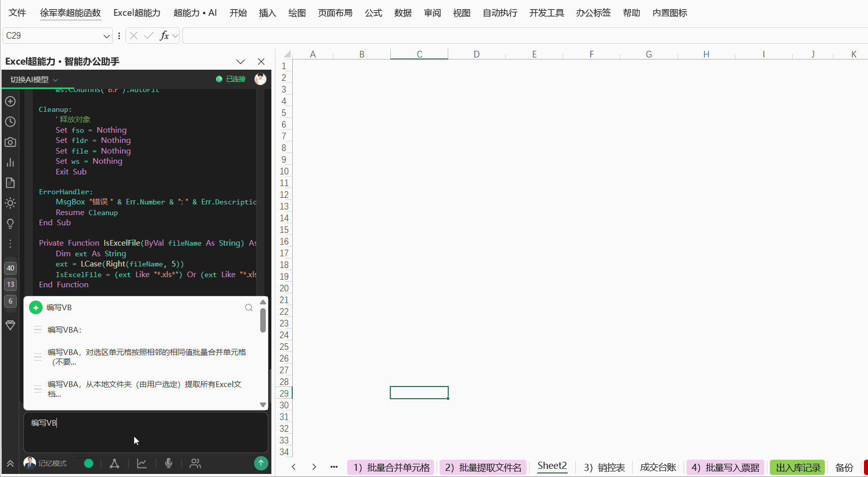The image size is (868, 477).
Task: Switch to the 开始 ribbon tab
Action: pyautogui.click(x=238, y=13)
